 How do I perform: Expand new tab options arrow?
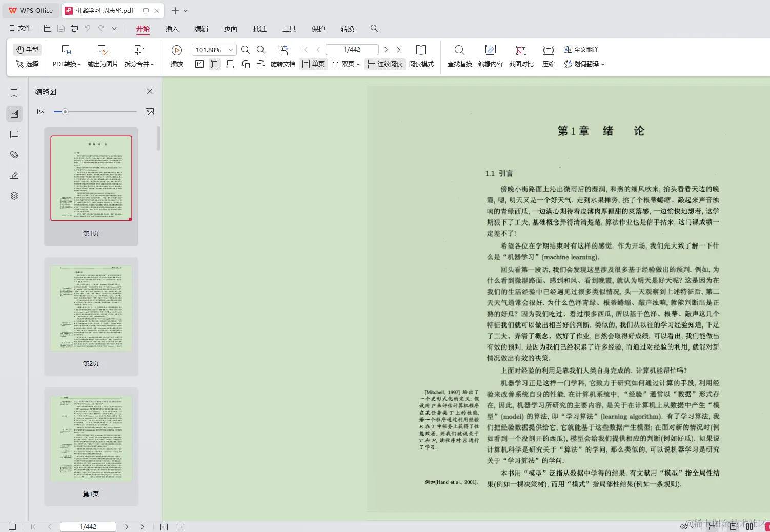[186, 11]
